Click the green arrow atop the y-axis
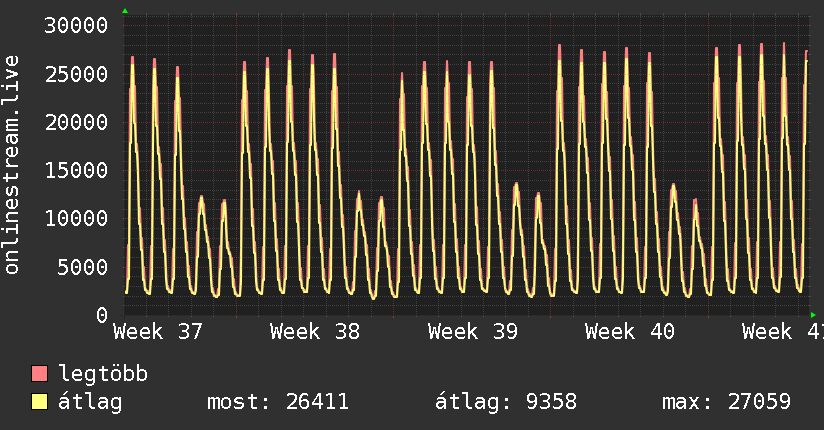 click(x=125, y=11)
